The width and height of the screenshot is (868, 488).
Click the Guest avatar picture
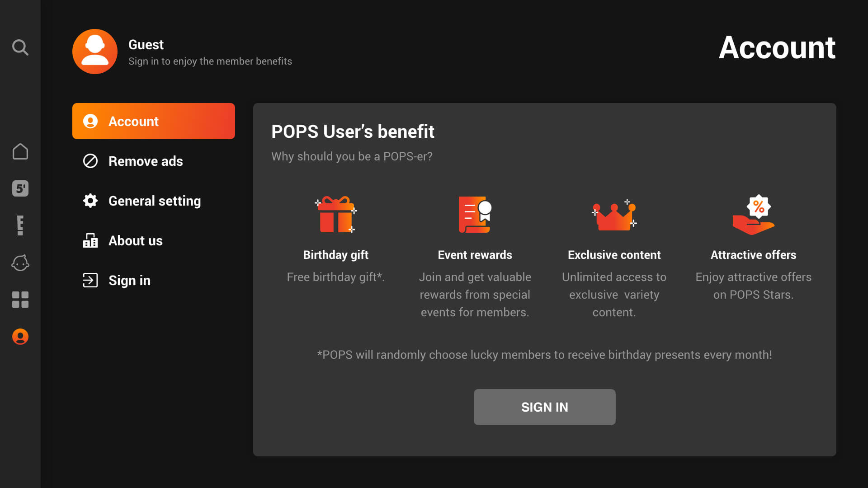pos(95,52)
